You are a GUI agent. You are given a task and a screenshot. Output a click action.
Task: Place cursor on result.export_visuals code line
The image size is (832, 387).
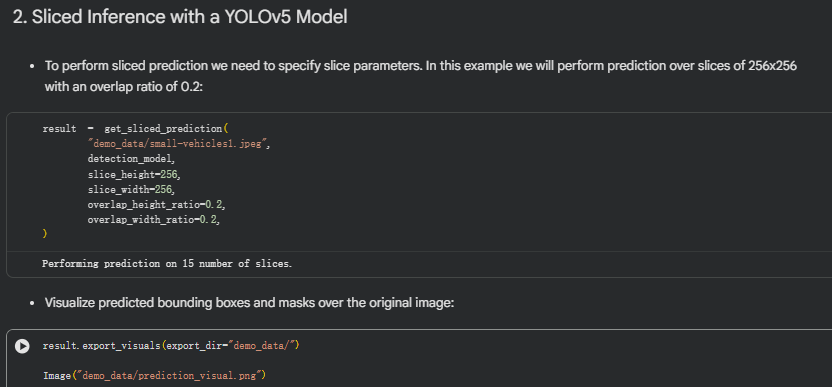click(x=171, y=346)
